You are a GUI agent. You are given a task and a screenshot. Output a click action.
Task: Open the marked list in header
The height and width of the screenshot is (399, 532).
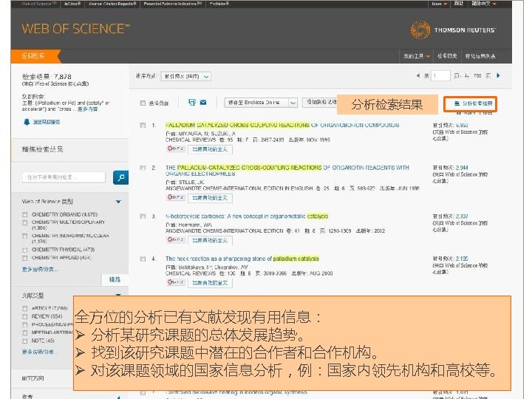click(480, 56)
